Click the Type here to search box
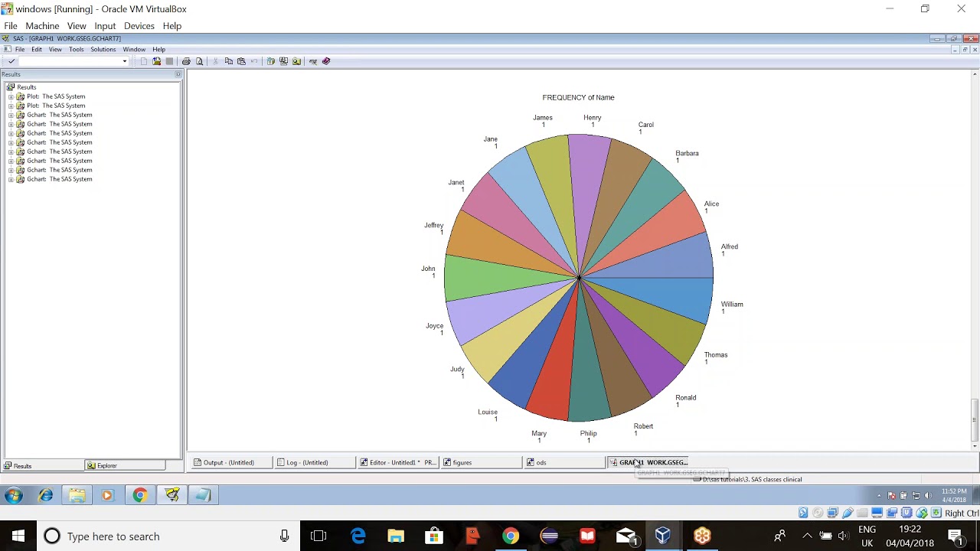Image resolution: width=980 pixels, height=551 pixels. coord(168,536)
